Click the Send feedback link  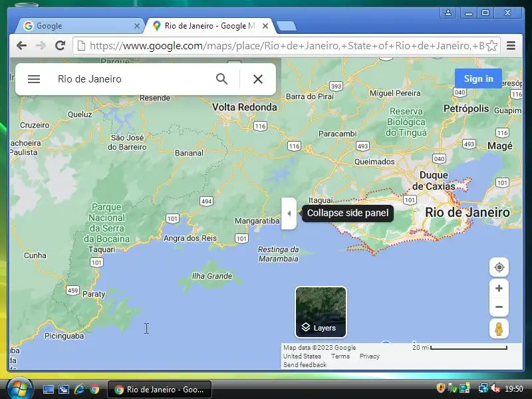pyautogui.click(x=305, y=364)
